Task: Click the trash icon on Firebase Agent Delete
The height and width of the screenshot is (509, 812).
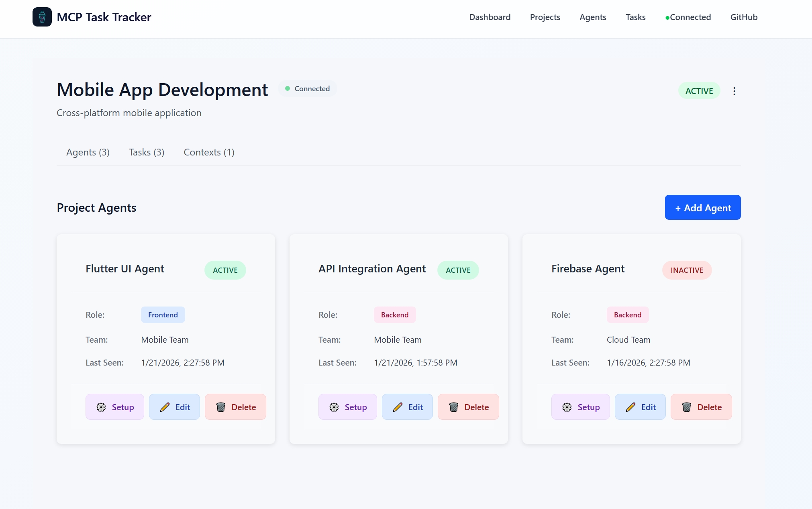Action: 686,407
